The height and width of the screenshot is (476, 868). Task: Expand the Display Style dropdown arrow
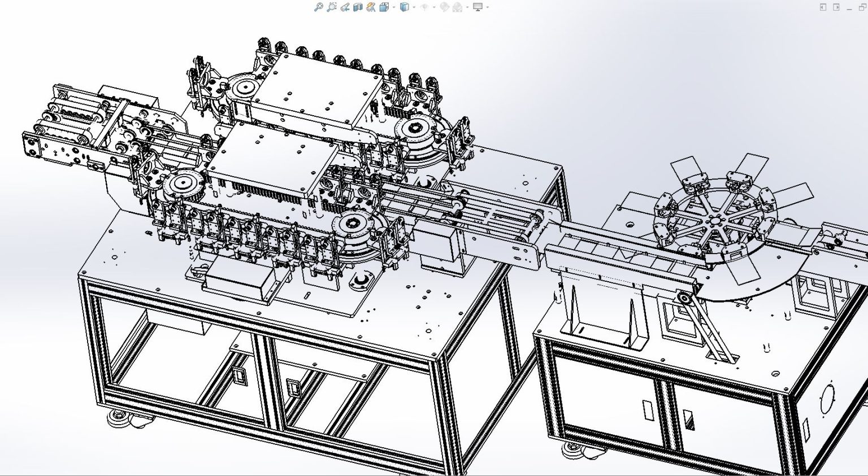(x=413, y=7)
